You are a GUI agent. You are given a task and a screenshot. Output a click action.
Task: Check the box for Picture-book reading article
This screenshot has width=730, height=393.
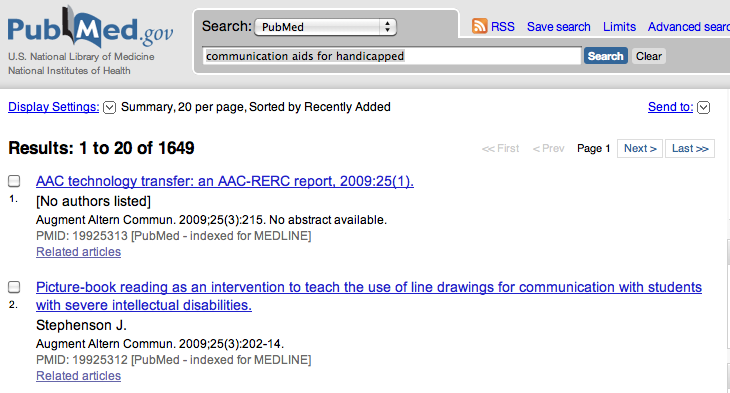(14, 287)
